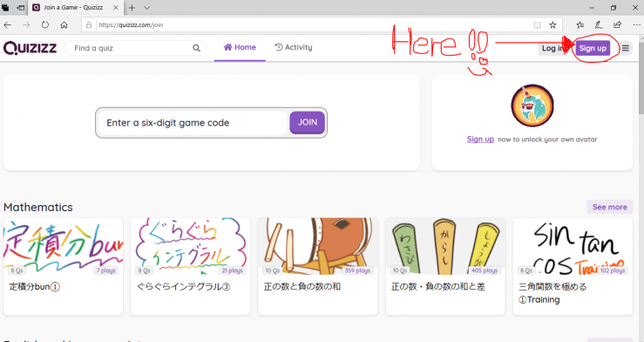Click the ぐらぐらインテグラル③ title text
The height and width of the screenshot is (342, 644).
pos(183,286)
